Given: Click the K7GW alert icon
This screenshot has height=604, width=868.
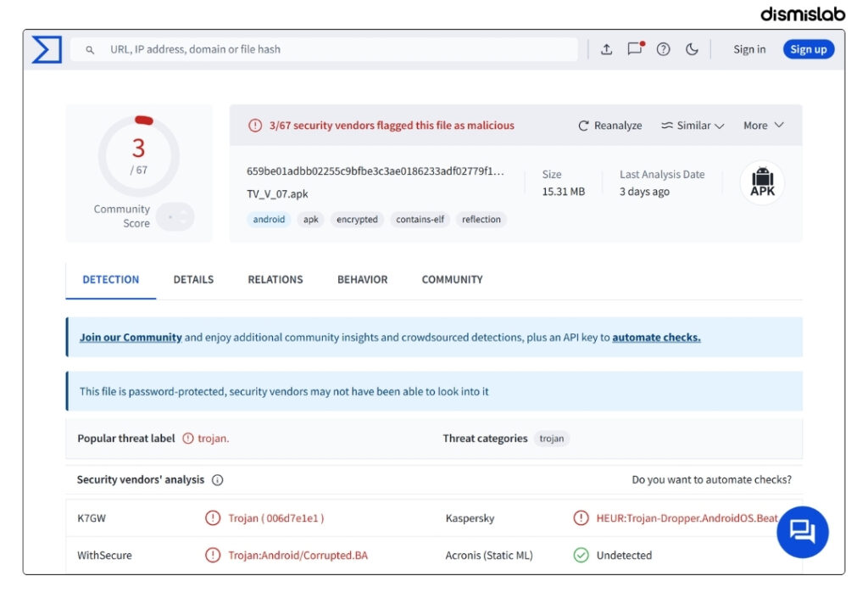Looking at the screenshot, I should click(213, 518).
